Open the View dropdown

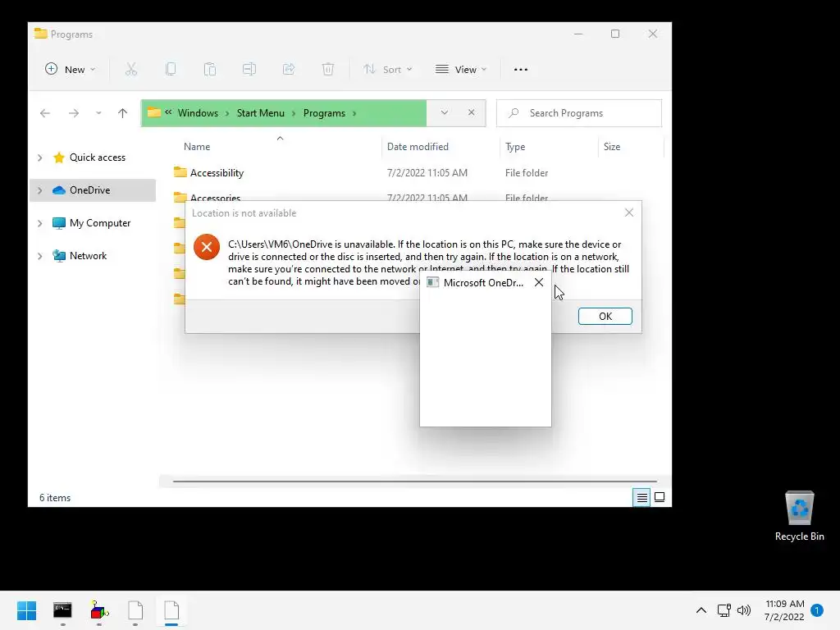click(461, 69)
